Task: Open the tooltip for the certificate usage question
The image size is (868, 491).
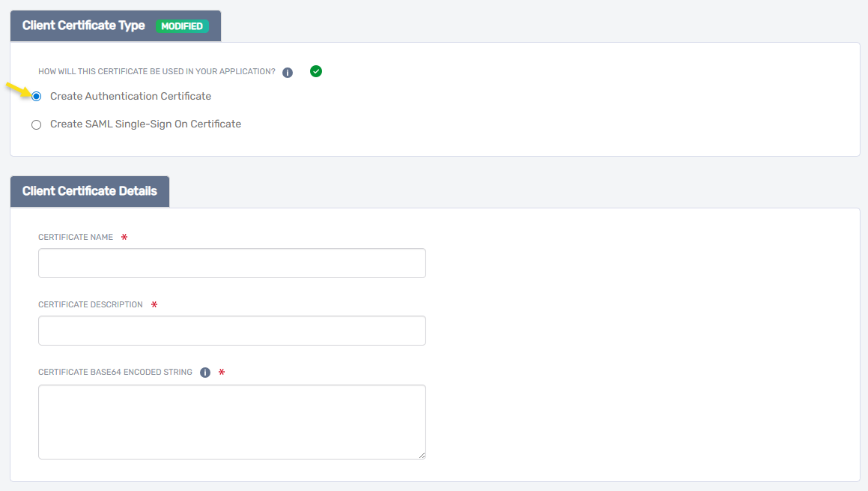Action: (x=288, y=71)
